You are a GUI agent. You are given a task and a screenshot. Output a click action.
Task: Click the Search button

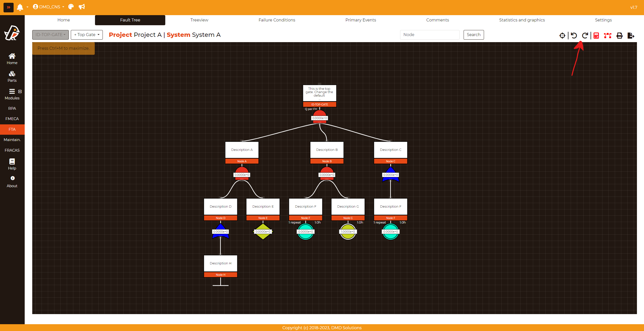[x=473, y=35]
